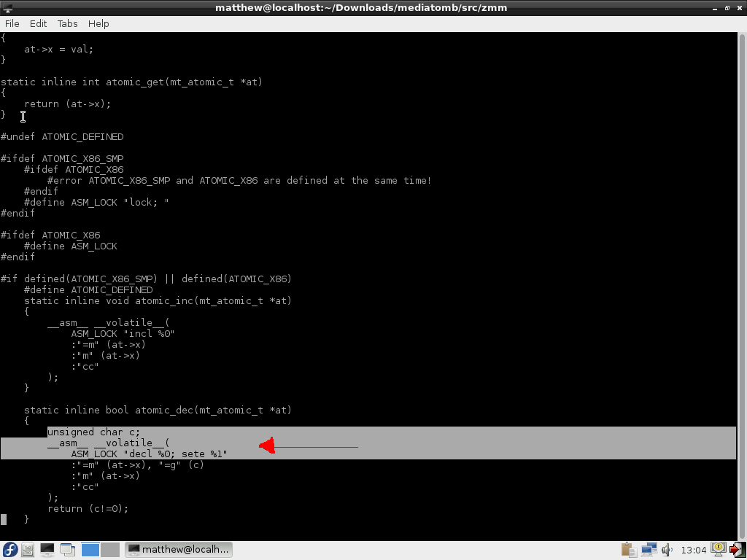Select matthew@localh... taskbar window button
The image size is (747, 560).
pos(179,550)
